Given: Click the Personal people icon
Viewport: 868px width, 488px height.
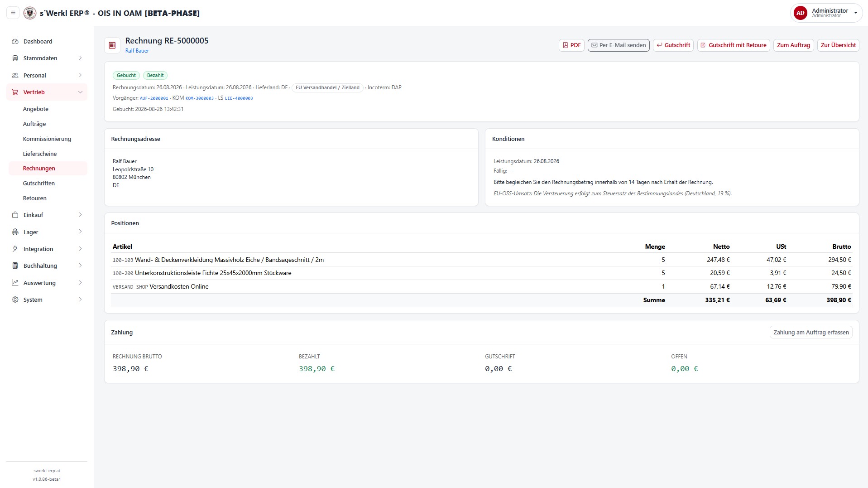Looking at the screenshot, I should tap(15, 75).
